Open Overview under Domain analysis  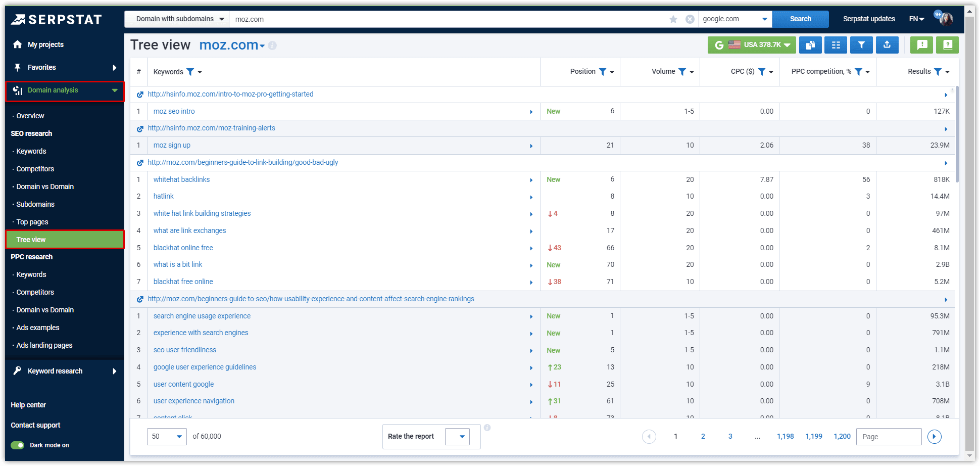(30, 116)
